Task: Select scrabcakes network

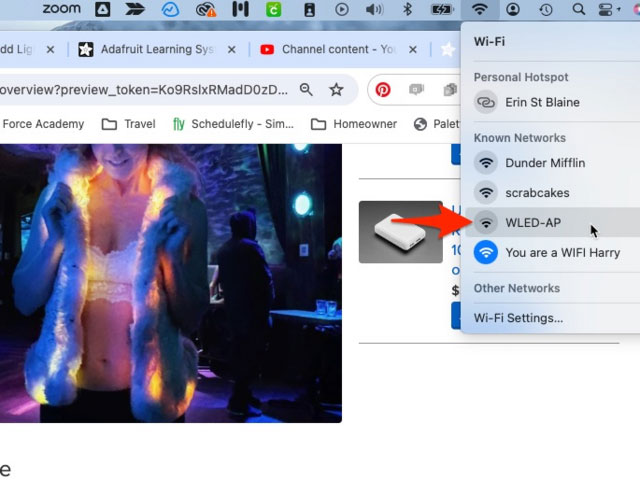Action: click(553, 193)
